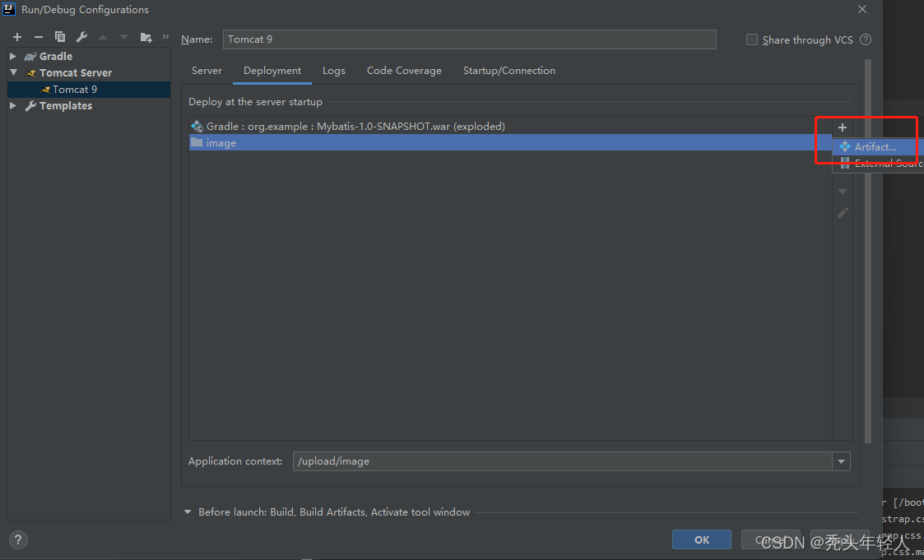Open the Application context dropdown arrow
Screen dimensions: 924x560
(x=841, y=461)
